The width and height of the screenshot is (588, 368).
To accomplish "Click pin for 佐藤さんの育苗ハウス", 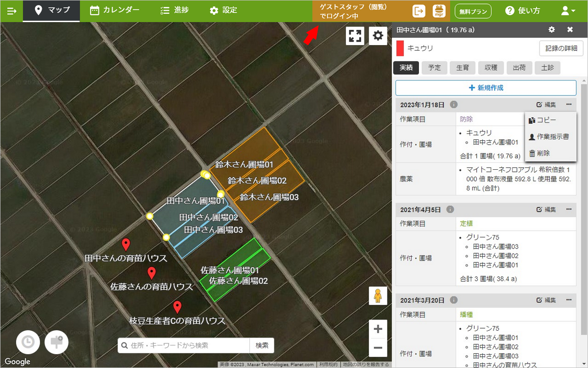I will pyautogui.click(x=152, y=273).
